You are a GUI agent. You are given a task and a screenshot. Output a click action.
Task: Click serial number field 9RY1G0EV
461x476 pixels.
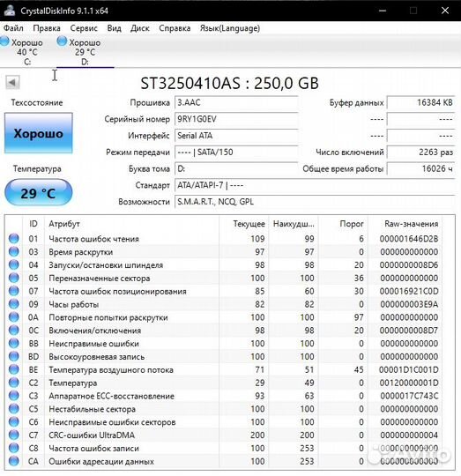click(236, 119)
